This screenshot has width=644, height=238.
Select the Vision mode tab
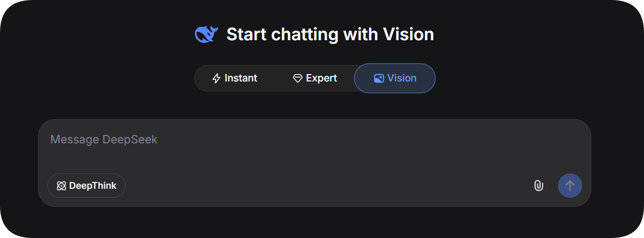point(395,78)
